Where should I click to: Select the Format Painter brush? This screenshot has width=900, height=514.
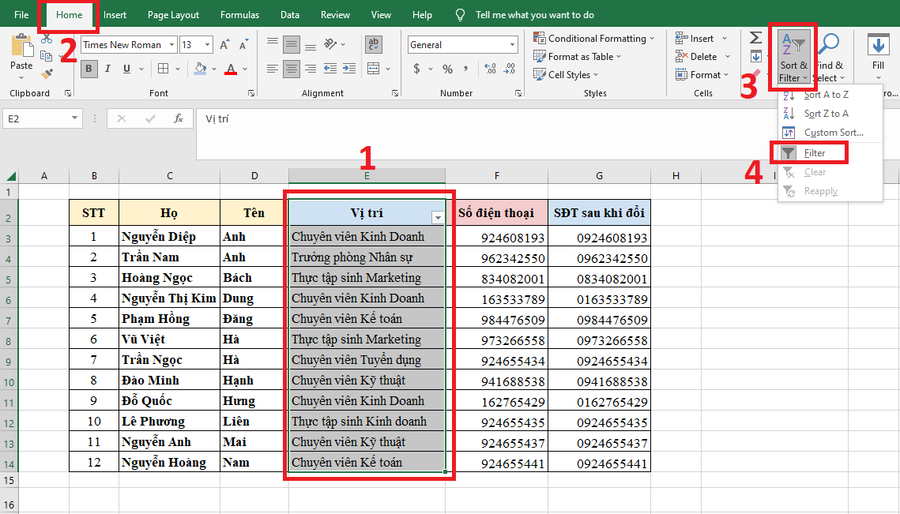(47, 73)
